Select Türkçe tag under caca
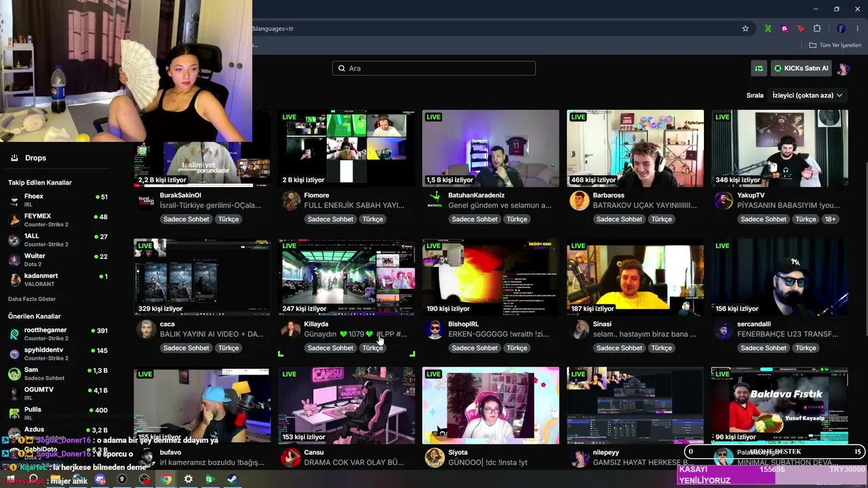 coord(228,348)
